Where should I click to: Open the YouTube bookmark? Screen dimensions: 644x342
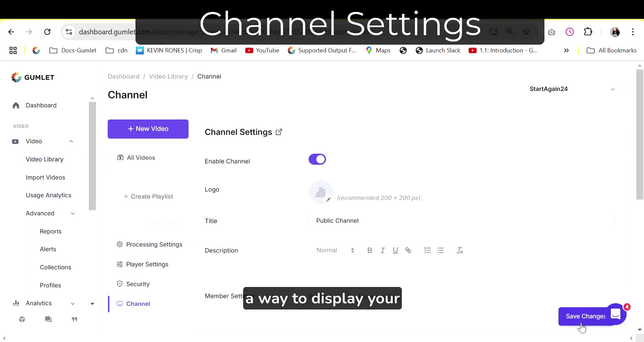(262, 50)
